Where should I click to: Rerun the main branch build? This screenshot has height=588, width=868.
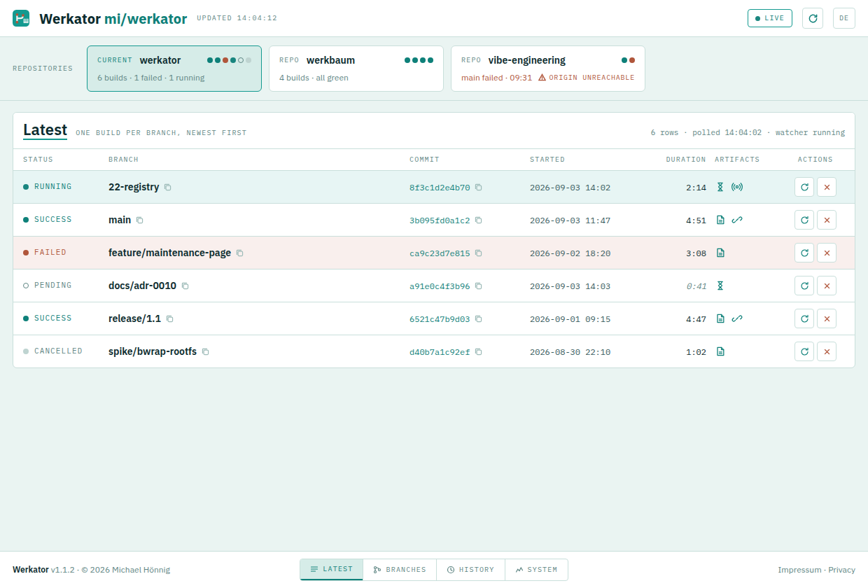click(x=804, y=220)
